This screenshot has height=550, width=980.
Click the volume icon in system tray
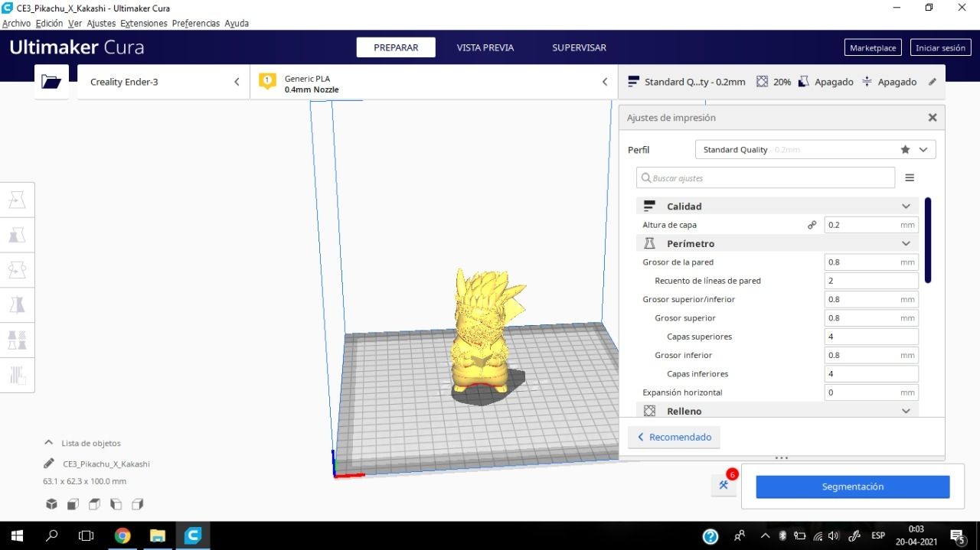pyautogui.click(x=834, y=535)
